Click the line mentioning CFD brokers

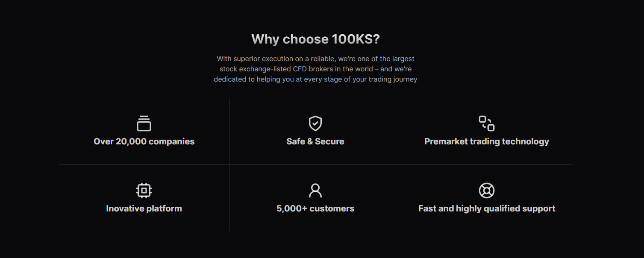315,69
